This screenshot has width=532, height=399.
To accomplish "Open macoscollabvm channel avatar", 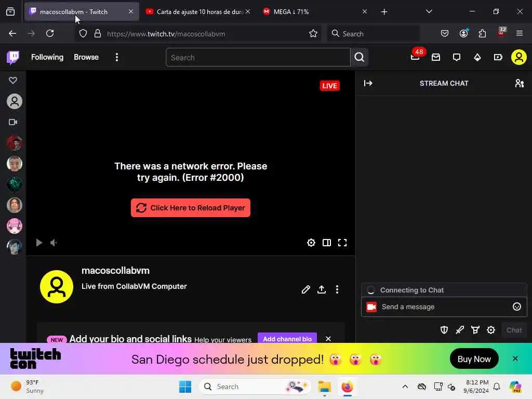I will coord(57,287).
